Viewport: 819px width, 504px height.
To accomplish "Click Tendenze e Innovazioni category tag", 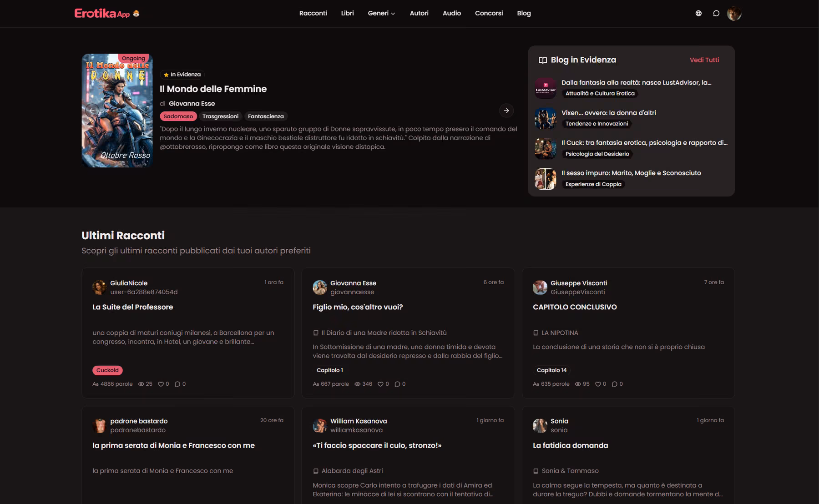I will pos(597,124).
